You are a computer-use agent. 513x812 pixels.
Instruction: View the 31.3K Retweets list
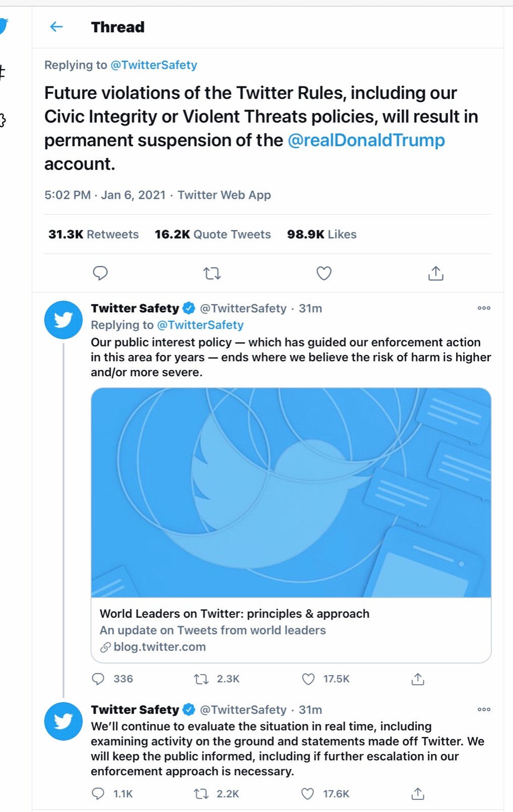(x=93, y=235)
